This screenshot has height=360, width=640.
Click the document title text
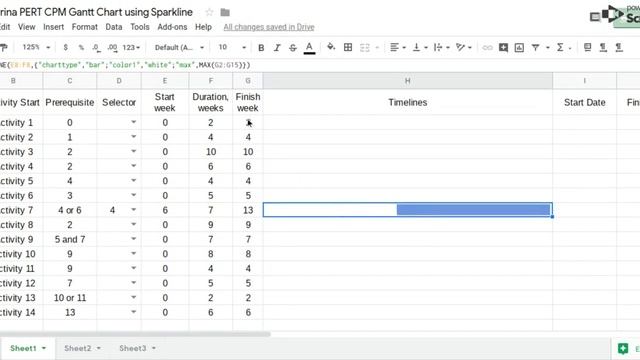click(x=96, y=12)
